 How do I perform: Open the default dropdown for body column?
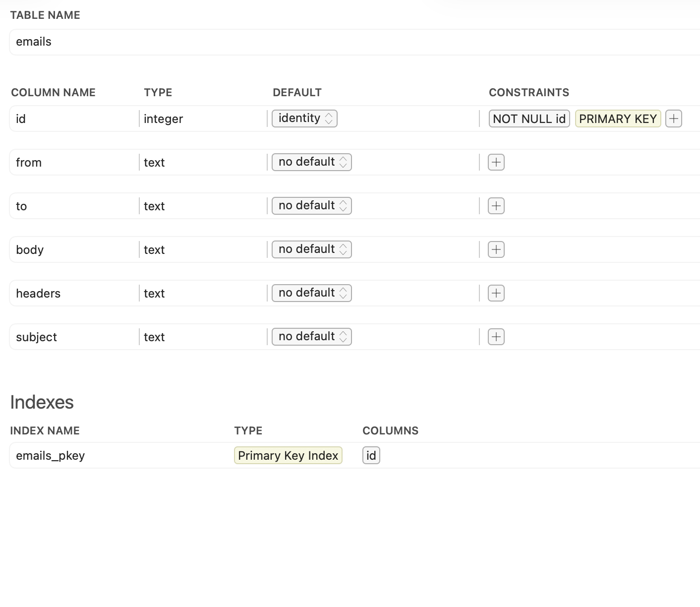point(311,249)
